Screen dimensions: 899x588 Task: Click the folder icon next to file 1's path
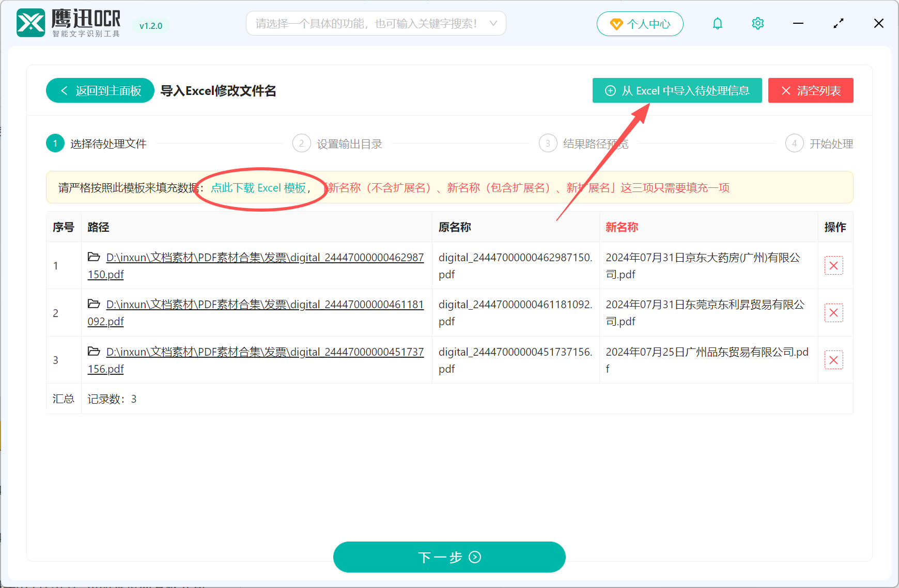(x=94, y=257)
